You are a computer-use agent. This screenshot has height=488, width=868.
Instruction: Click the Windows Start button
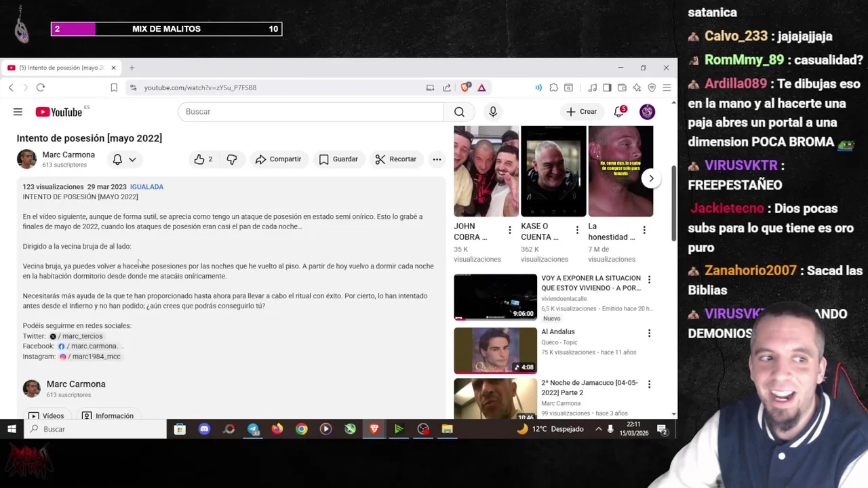12,429
